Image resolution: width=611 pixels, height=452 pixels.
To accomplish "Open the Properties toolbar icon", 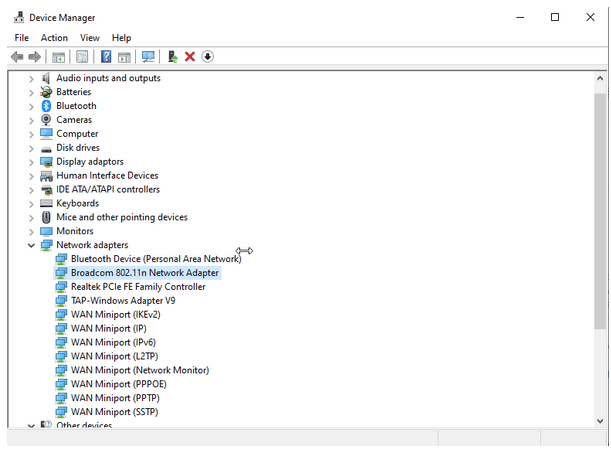I will point(82,57).
